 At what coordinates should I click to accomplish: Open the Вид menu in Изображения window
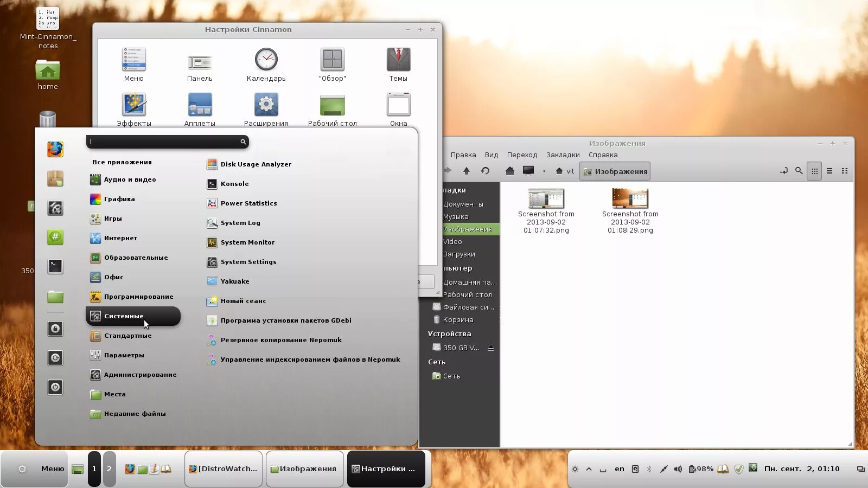[x=491, y=155]
